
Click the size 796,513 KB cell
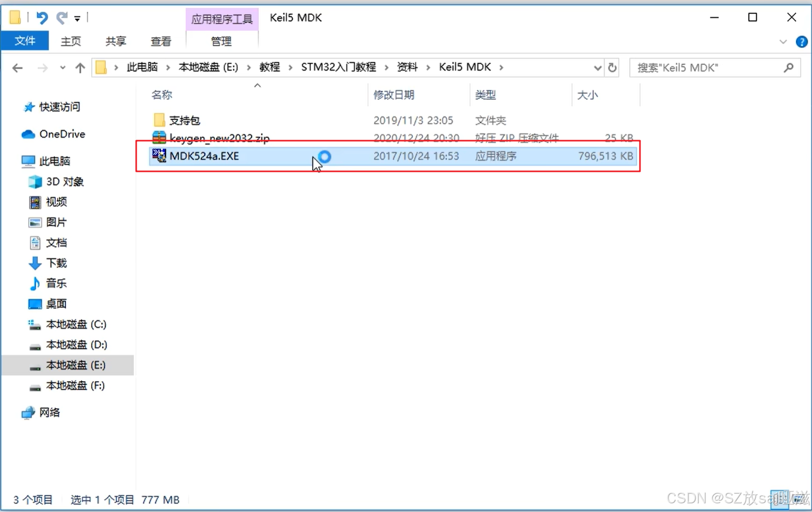[605, 156]
